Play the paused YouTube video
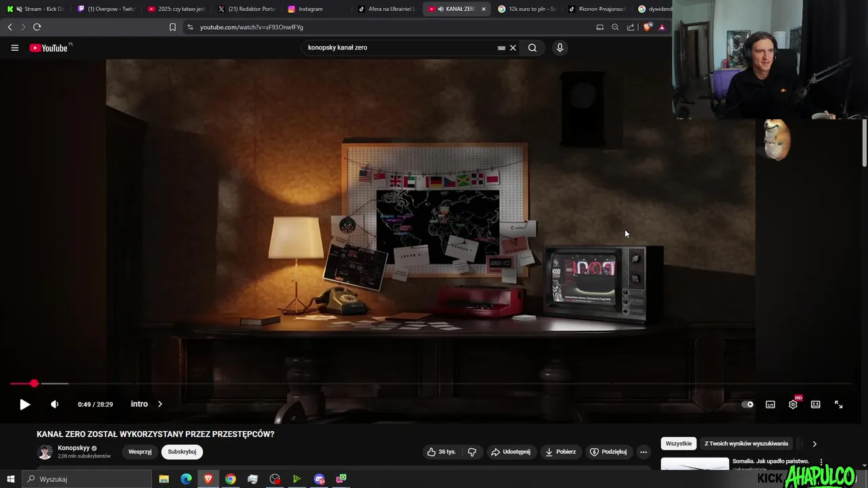This screenshot has width=868, height=488. tap(24, 404)
